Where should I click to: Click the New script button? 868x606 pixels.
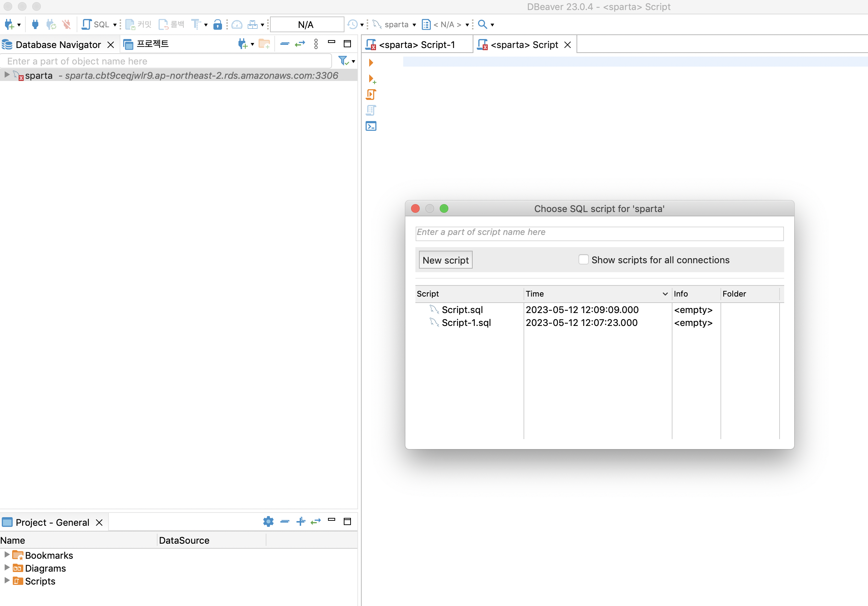[445, 260]
